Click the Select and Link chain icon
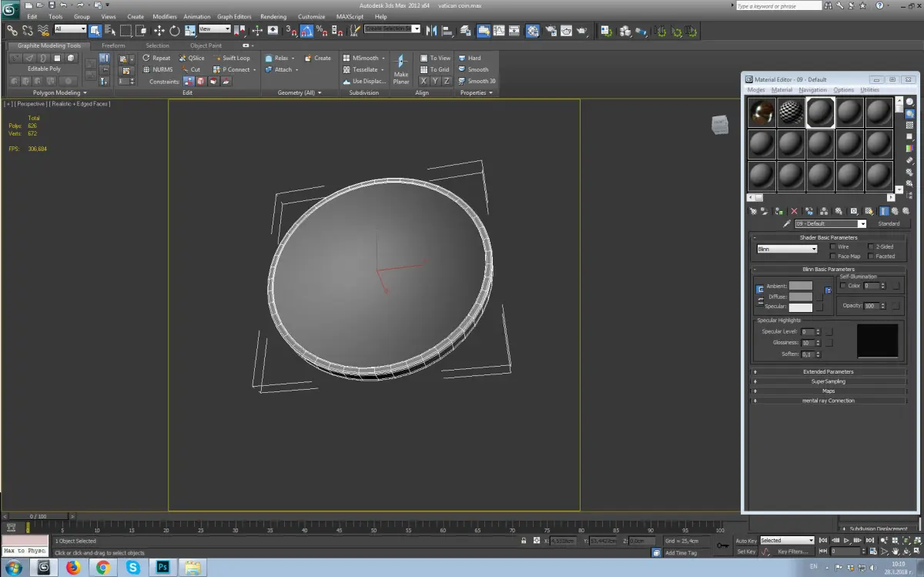This screenshot has width=924, height=577. 12,31
